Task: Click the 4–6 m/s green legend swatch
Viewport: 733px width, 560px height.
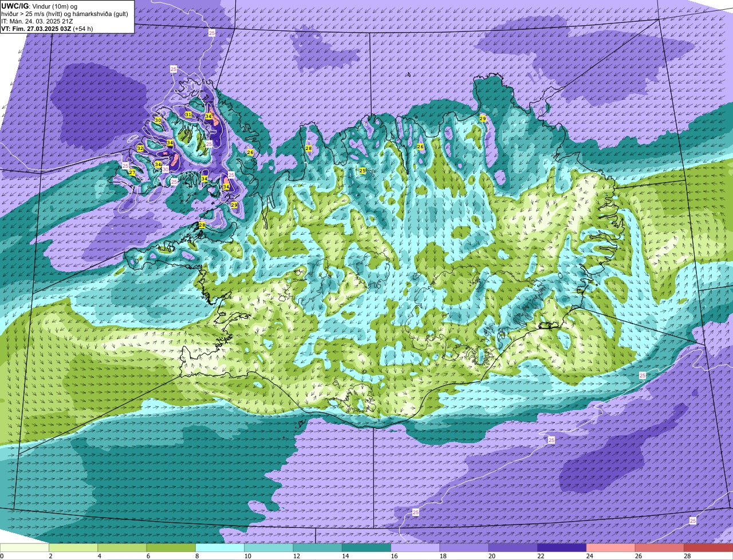Action: [x=122, y=547]
